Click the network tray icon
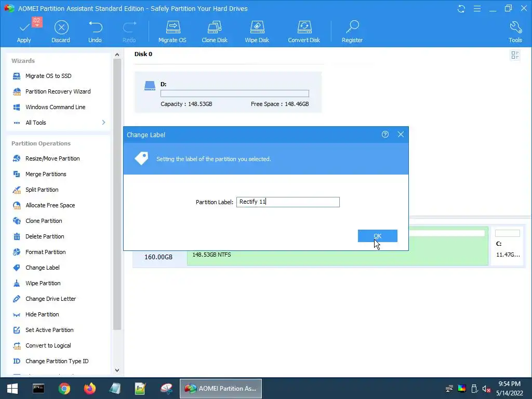This screenshot has height=399, width=532. tap(449, 389)
